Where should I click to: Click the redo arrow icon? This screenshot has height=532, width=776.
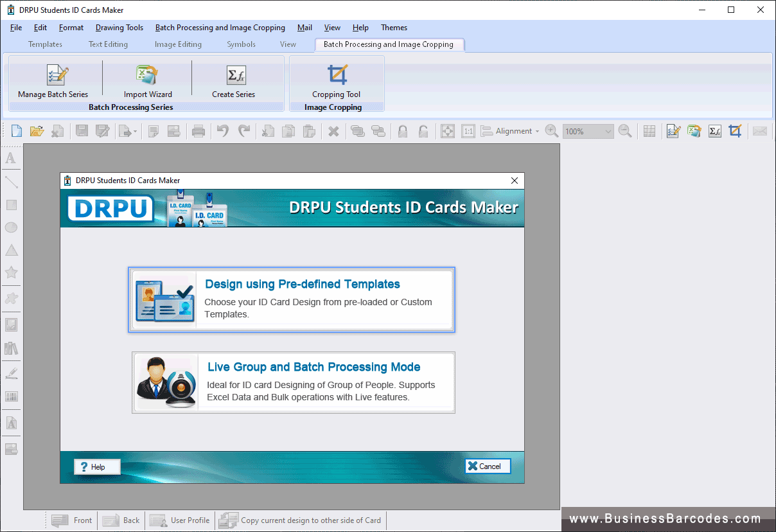coord(244,131)
